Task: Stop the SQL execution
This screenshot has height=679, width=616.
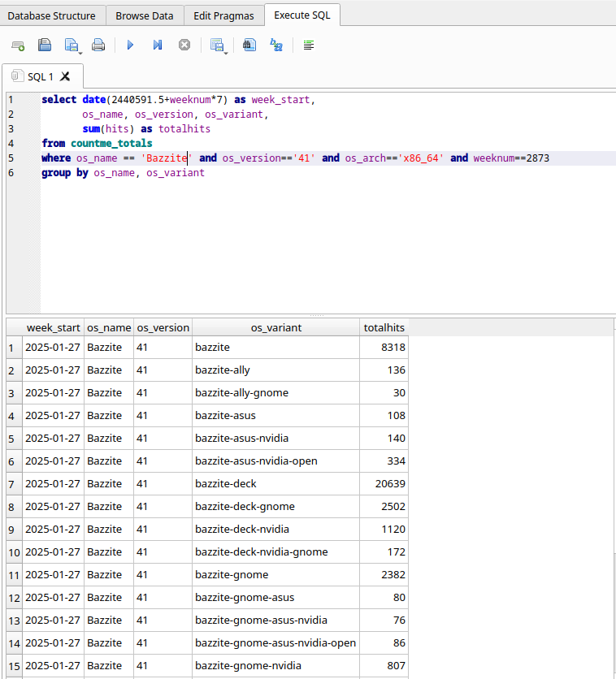Action: point(184,45)
